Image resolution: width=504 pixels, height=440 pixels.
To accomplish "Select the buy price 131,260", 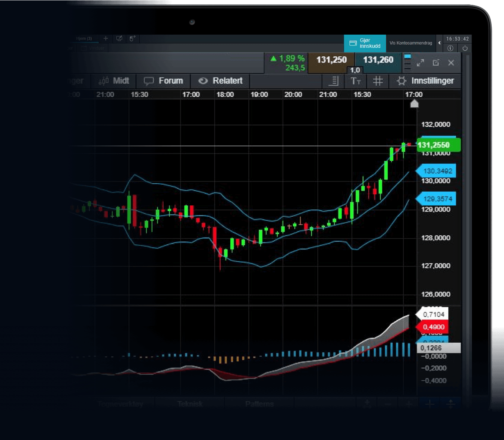I will coord(378,60).
